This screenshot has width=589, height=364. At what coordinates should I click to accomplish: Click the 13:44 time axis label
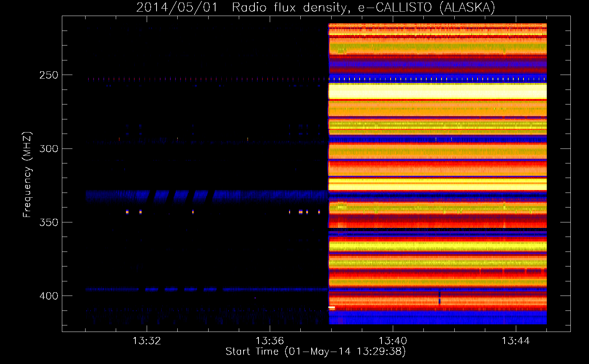click(x=516, y=341)
